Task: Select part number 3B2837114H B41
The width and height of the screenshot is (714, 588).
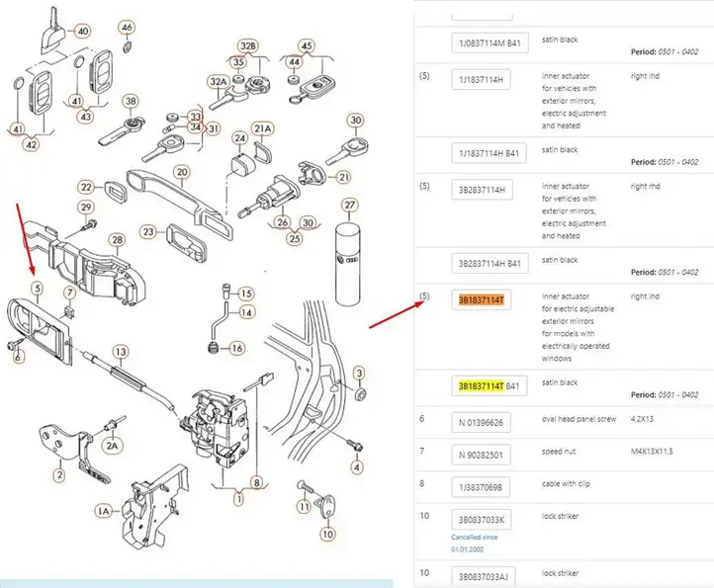Action: coord(490,264)
